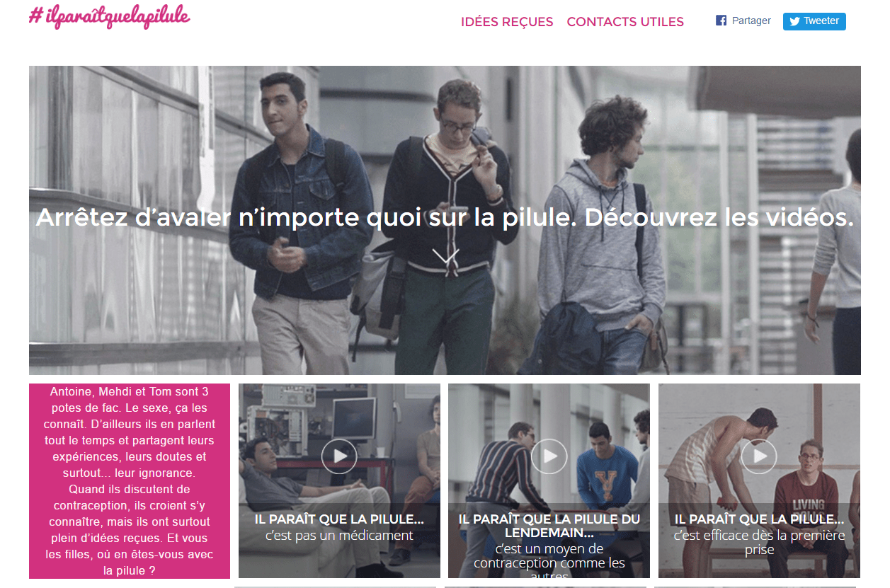Click the pink intro text block about Antoine, Mehdi et Tom

pos(130,481)
